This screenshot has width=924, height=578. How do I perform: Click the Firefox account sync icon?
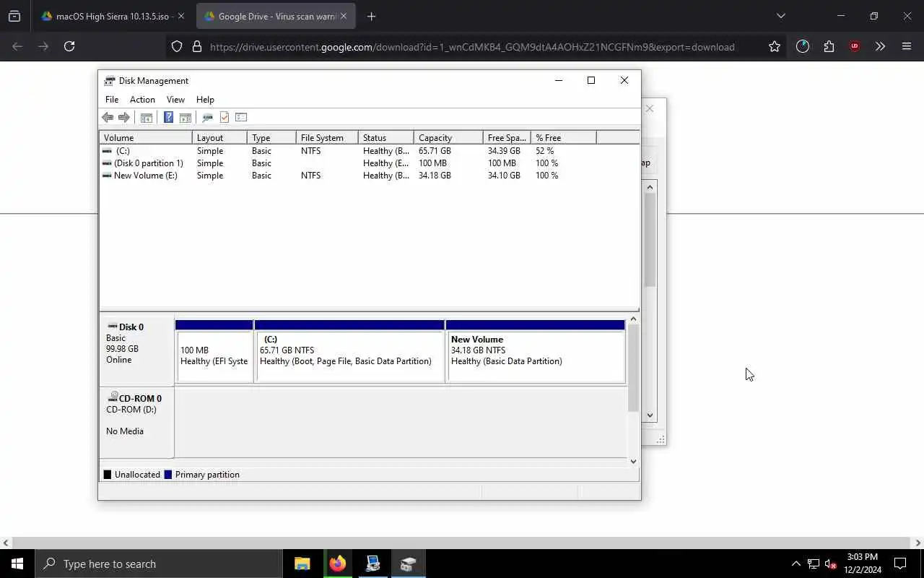[803, 46]
